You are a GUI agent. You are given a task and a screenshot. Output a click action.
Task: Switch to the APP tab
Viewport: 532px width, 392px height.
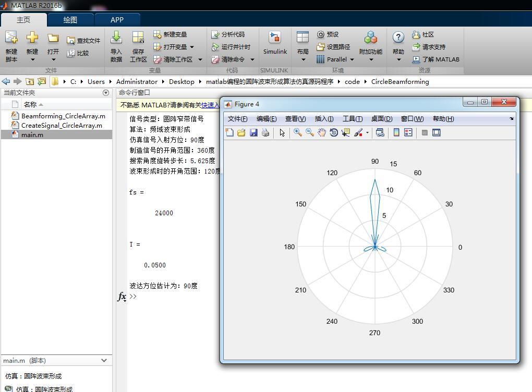[x=117, y=20]
